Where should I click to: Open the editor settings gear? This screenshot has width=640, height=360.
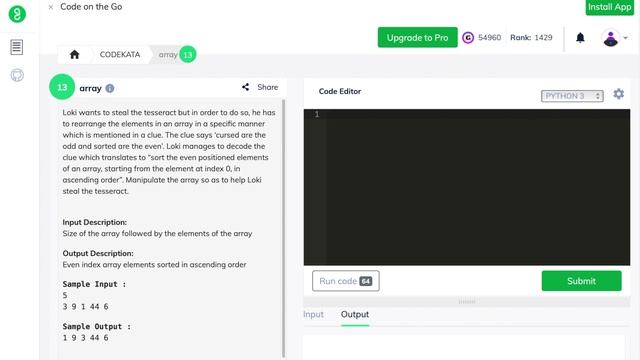coord(618,94)
